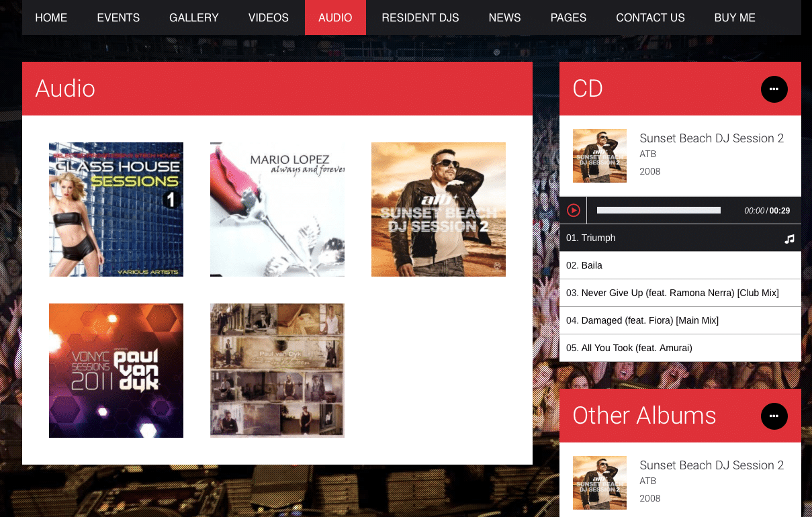812x517 pixels.
Task: Open the Events menu
Action: [x=118, y=17]
